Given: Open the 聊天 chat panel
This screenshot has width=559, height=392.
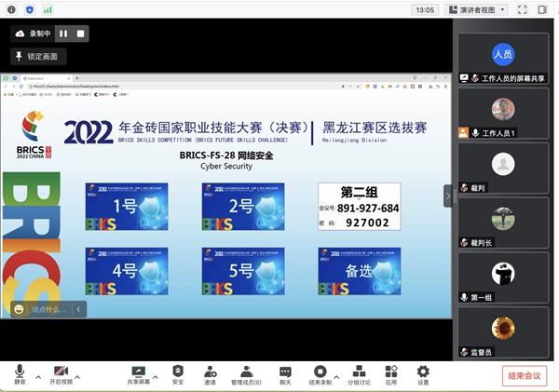Looking at the screenshot, I should point(285,375).
